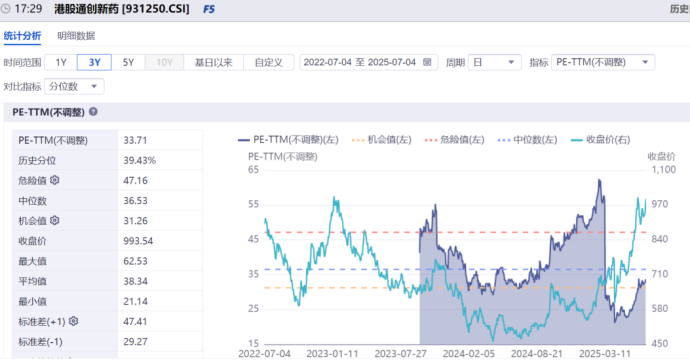
Task: Click the 最大值 row label
Action: 32,261
